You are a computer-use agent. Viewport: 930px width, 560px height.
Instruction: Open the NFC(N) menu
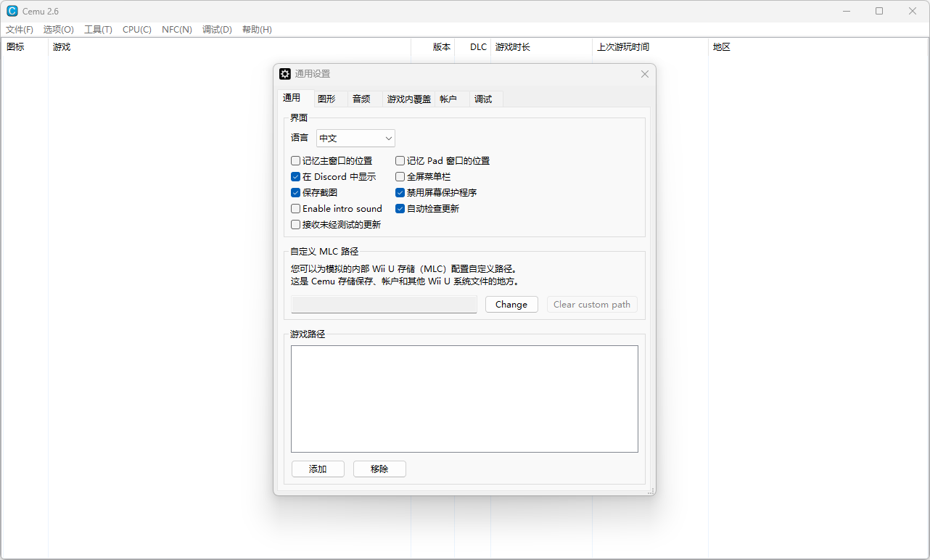pyautogui.click(x=177, y=30)
